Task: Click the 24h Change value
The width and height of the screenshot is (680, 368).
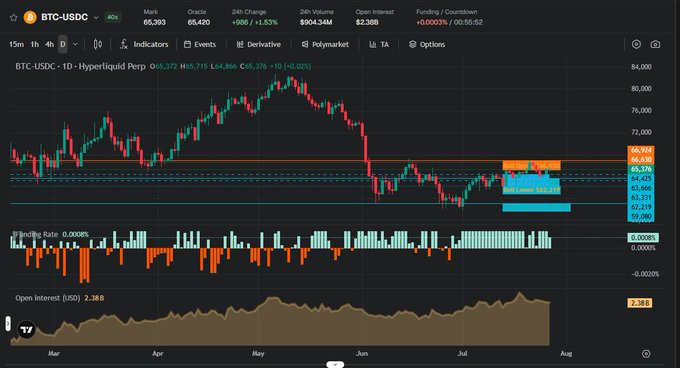Action: [x=255, y=22]
